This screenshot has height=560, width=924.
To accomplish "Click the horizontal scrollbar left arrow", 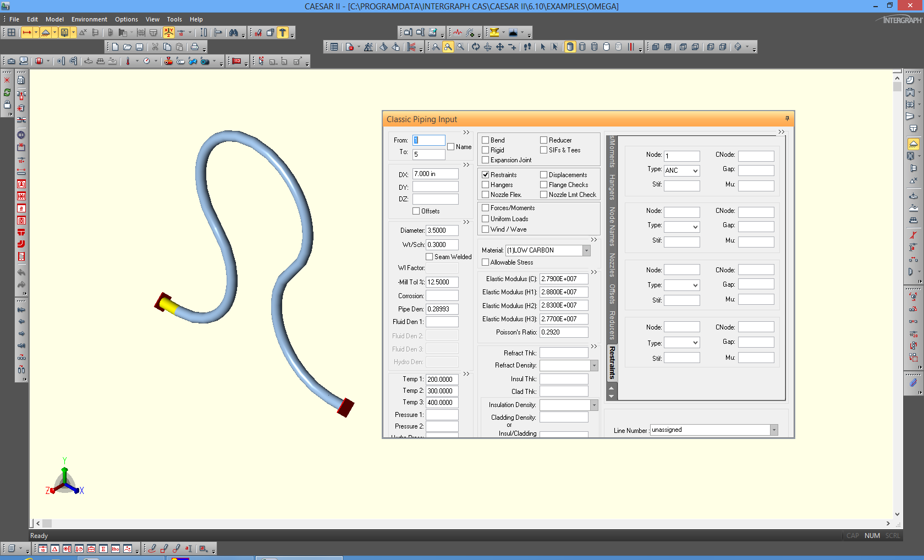I will point(38,524).
